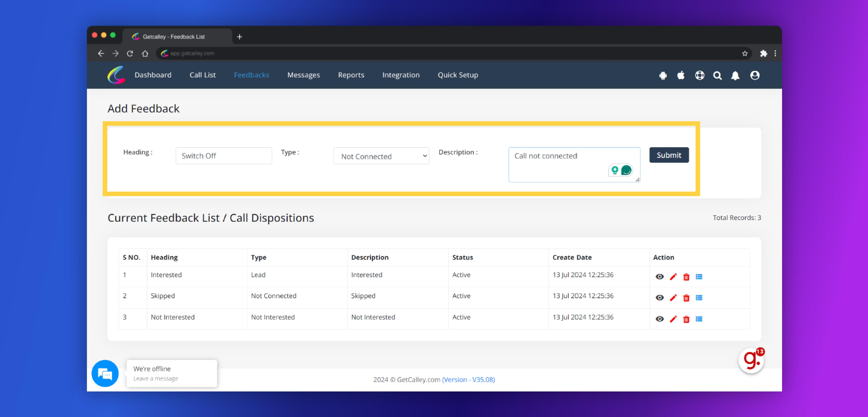Open the help lifebuoy icon

pos(700,75)
